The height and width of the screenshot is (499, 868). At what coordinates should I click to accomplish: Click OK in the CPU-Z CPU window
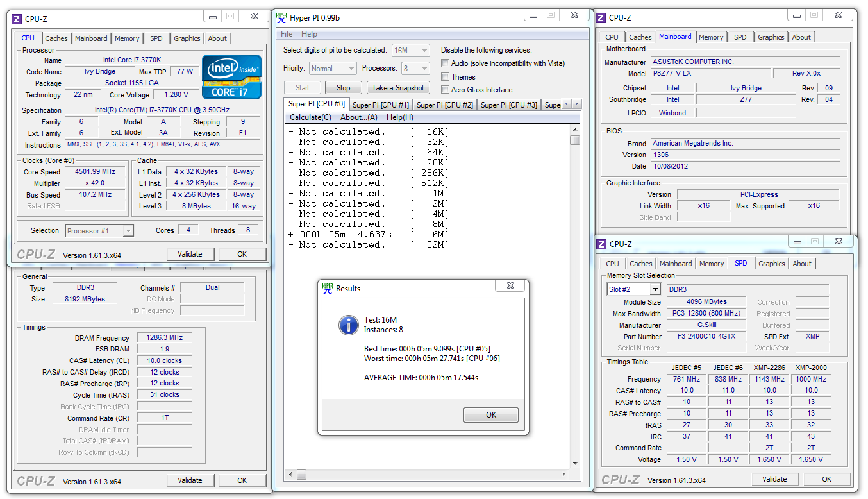pyautogui.click(x=242, y=254)
